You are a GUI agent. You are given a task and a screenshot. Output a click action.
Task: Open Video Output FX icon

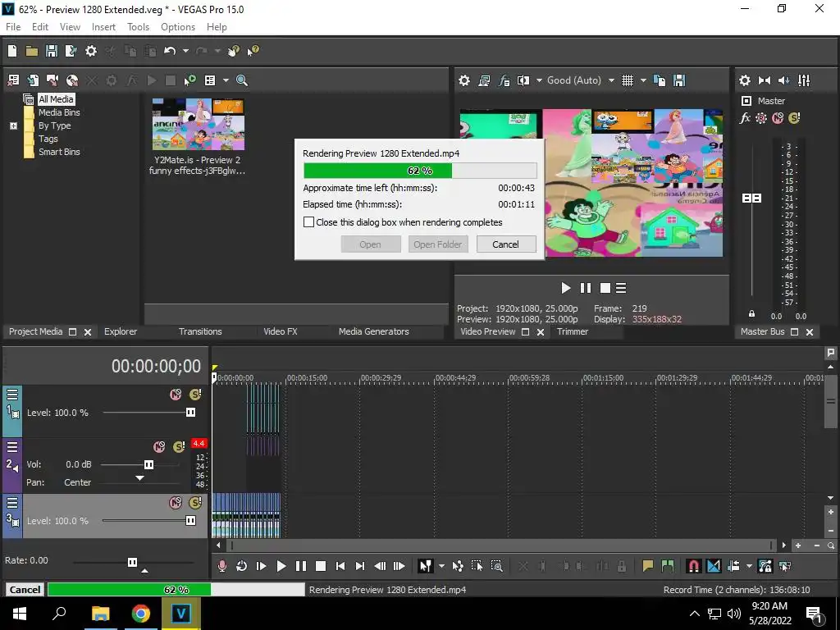click(x=504, y=80)
